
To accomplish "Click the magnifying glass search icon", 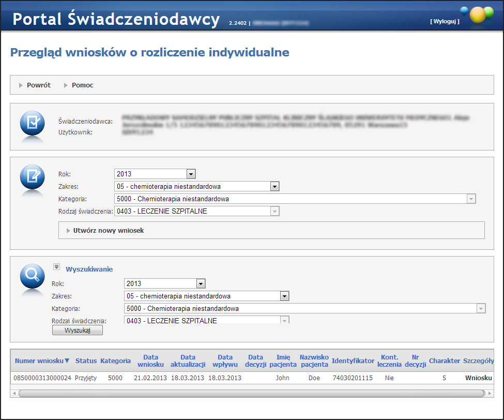I will (x=33, y=277).
